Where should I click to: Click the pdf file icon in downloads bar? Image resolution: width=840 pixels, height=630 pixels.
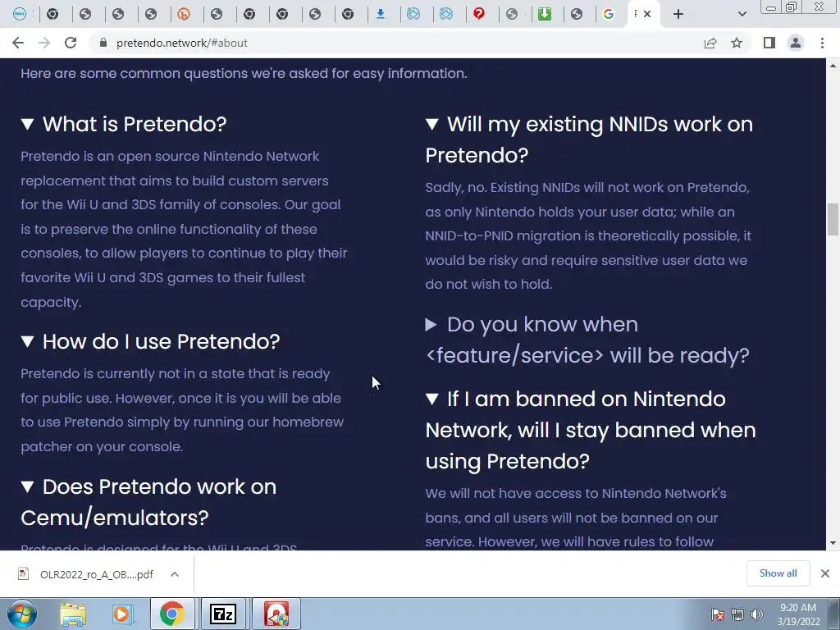point(23,573)
